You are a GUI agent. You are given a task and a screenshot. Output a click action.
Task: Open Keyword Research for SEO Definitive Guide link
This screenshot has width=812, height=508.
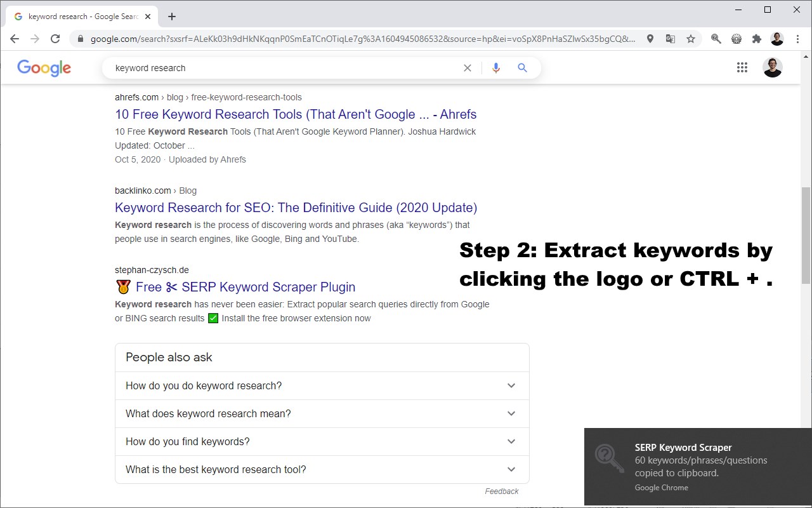(x=296, y=208)
